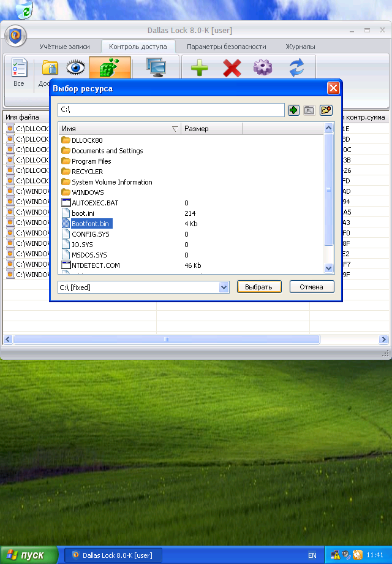Click the up-one-level folder icon in dialog
This screenshot has width=392, height=564.
pos(309,110)
